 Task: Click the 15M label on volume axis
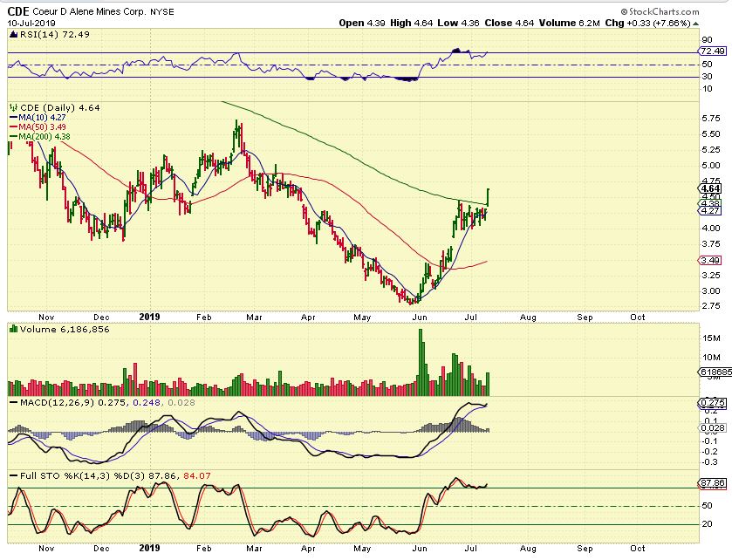(711, 338)
